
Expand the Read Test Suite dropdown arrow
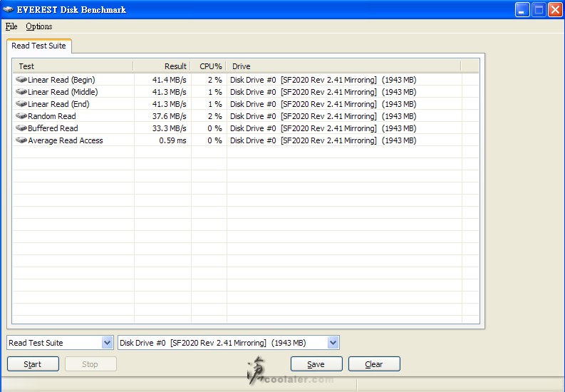coord(107,342)
